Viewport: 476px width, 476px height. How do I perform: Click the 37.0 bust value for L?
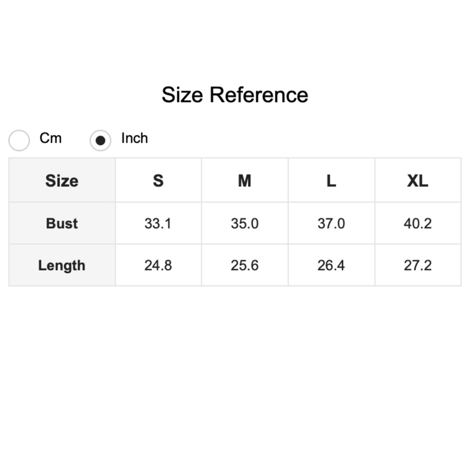331,223
